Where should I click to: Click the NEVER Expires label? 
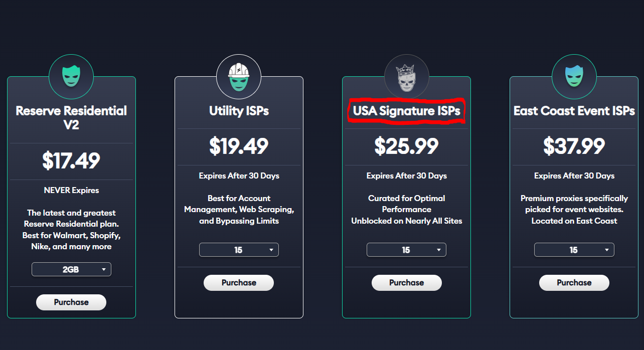click(71, 190)
